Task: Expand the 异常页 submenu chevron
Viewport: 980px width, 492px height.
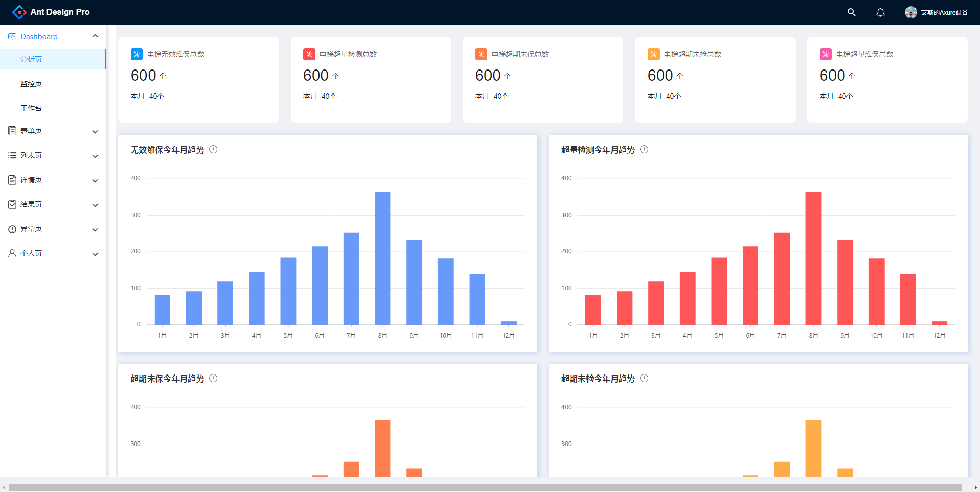Action: [x=95, y=230]
